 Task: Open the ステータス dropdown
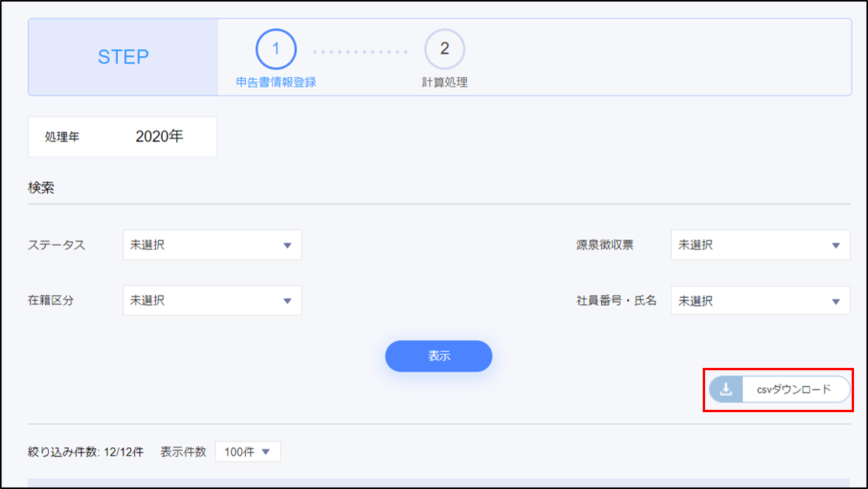212,245
